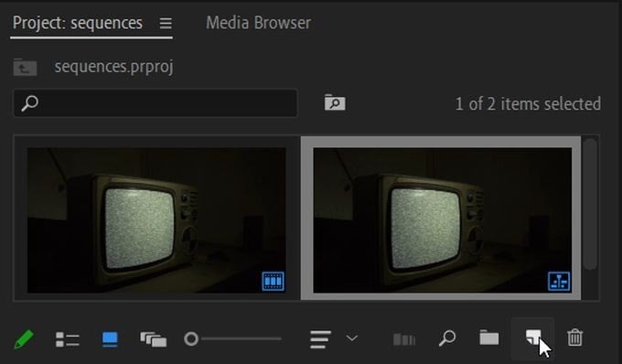Select the Project: sequences tab

pyautogui.click(x=78, y=23)
